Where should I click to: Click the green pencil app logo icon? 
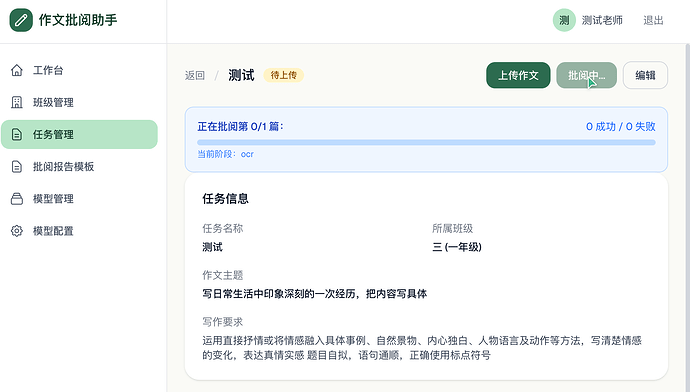click(x=21, y=20)
